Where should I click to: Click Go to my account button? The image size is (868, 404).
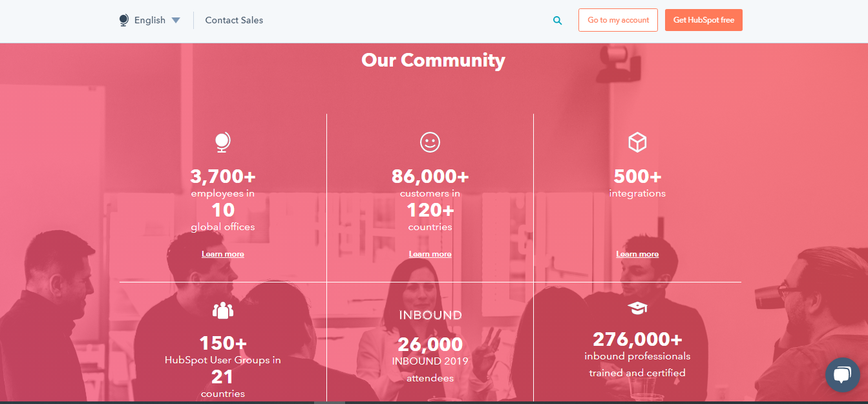[x=618, y=20]
